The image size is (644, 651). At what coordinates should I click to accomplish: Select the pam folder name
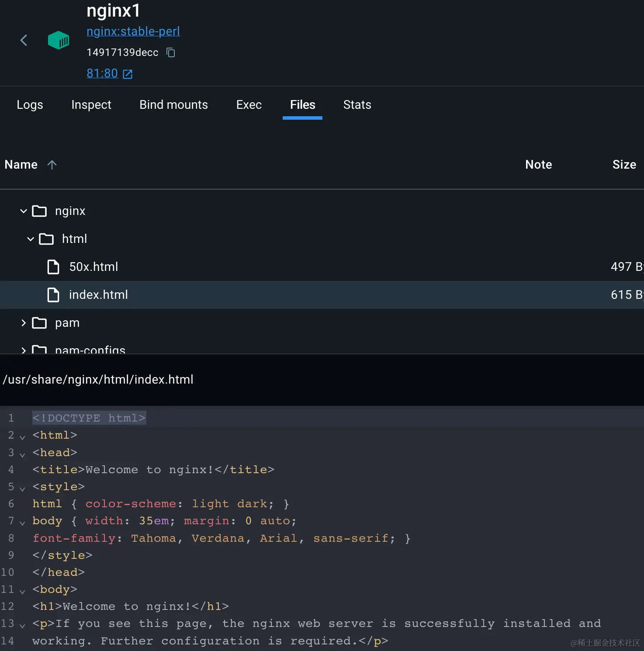(67, 323)
